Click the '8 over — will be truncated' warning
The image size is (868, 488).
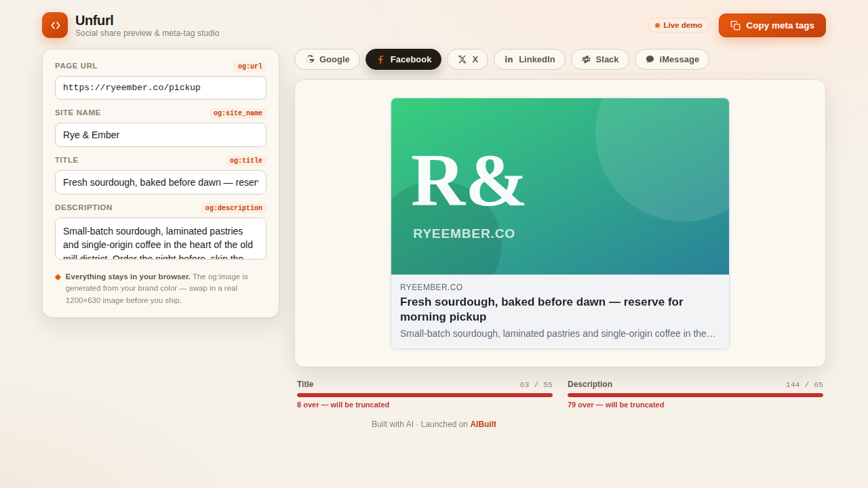pos(343,405)
